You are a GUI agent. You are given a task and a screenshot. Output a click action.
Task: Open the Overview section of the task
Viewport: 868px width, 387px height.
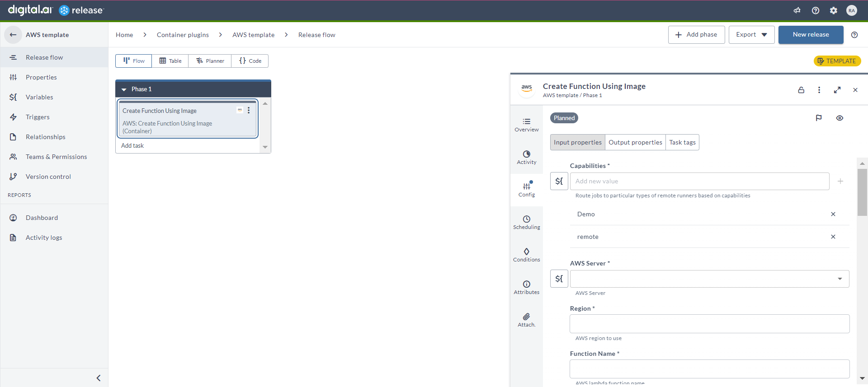[527, 125]
